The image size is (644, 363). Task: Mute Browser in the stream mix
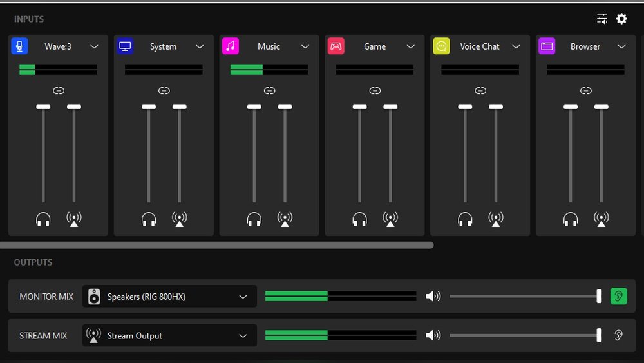point(601,219)
